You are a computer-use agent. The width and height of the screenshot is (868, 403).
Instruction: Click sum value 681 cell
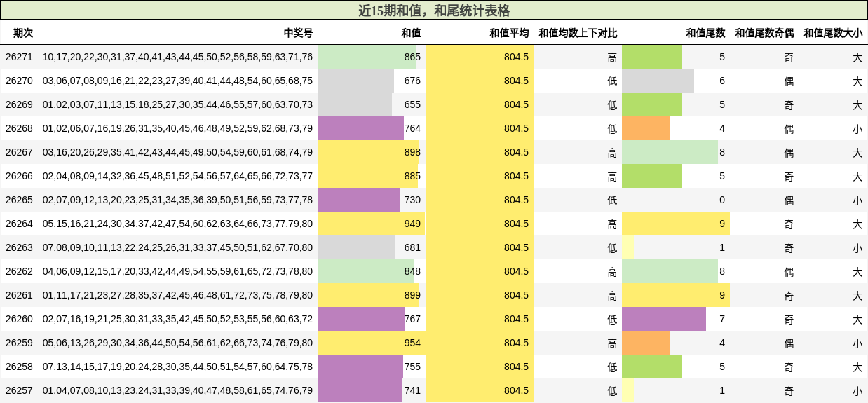(x=372, y=247)
